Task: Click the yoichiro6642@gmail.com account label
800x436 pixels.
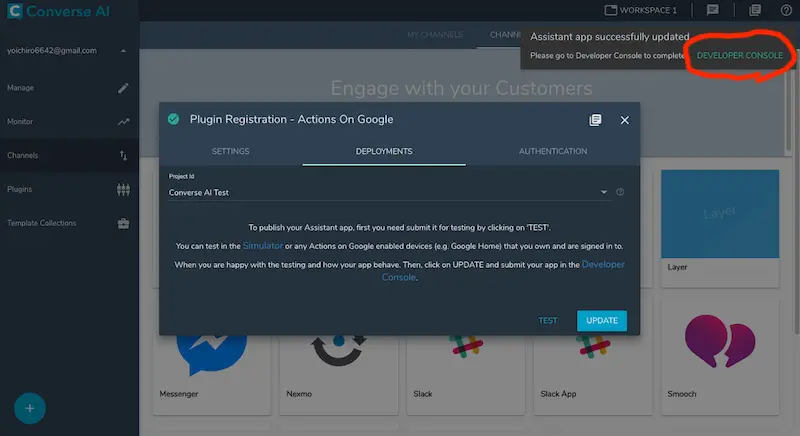Action: 52,50
